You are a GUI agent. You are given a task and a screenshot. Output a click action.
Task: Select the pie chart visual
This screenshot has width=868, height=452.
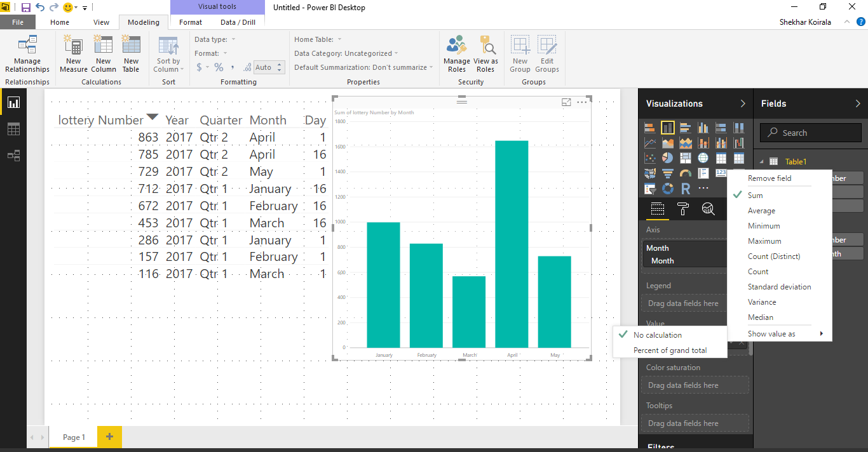(667, 158)
